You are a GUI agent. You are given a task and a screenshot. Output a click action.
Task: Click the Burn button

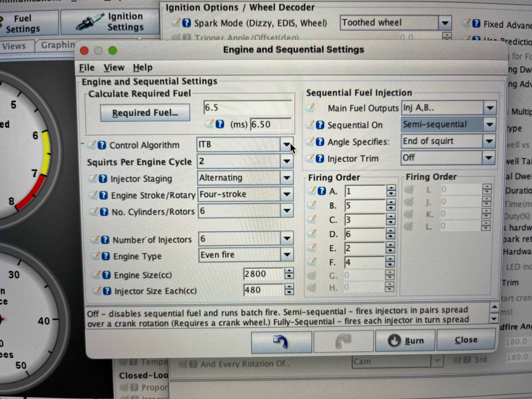(x=405, y=341)
